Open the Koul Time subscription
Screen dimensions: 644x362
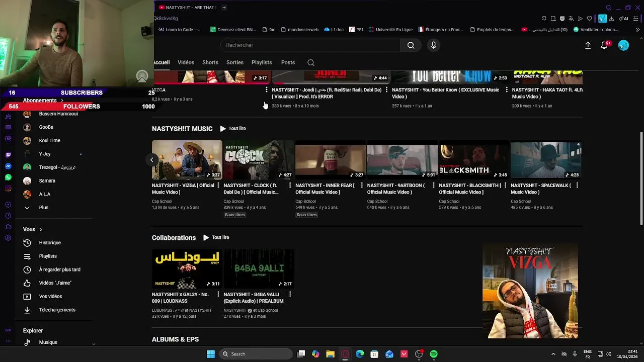(x=49, y=141)
